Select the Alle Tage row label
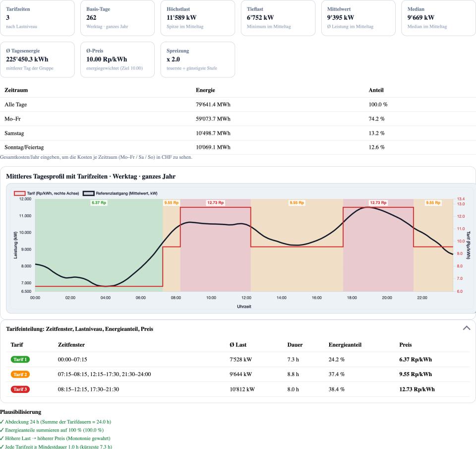 [16, 105]
